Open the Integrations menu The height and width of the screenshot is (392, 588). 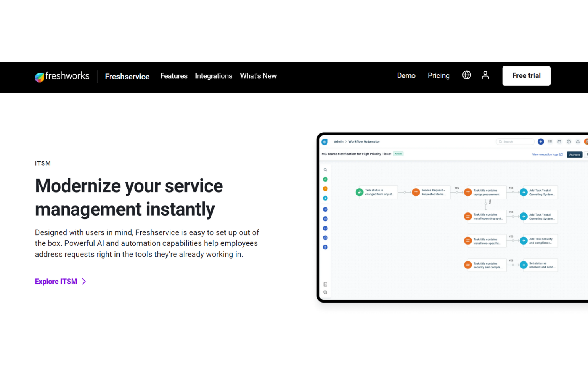214,76
